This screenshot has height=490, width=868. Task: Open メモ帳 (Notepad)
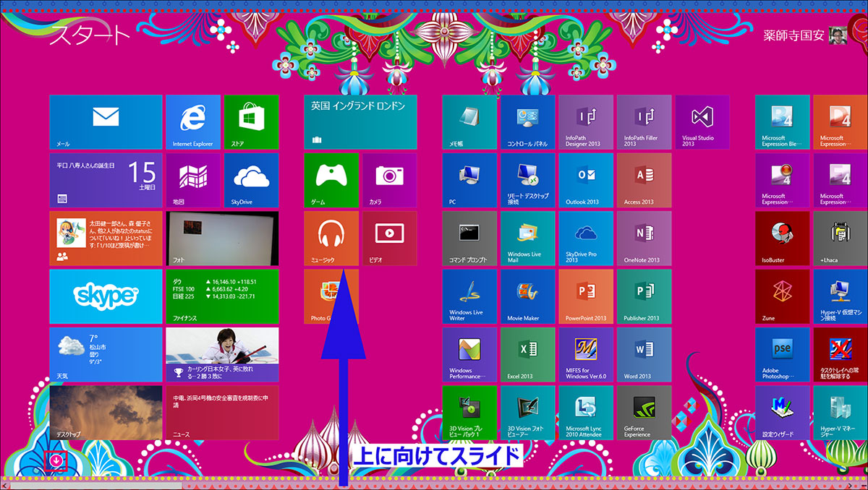click(469, 122)
